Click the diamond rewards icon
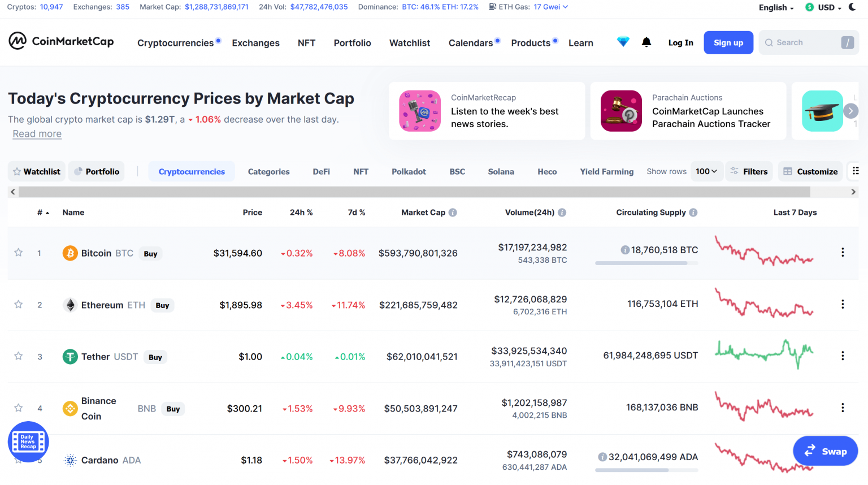This screenshot has width=868, height=485. pos(623,42)
